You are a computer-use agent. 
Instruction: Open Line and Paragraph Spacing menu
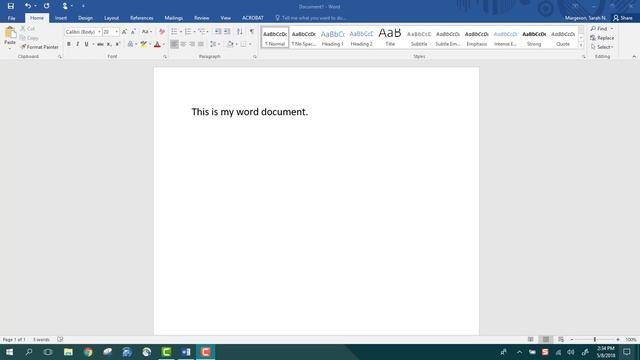[x=214, y=44]
